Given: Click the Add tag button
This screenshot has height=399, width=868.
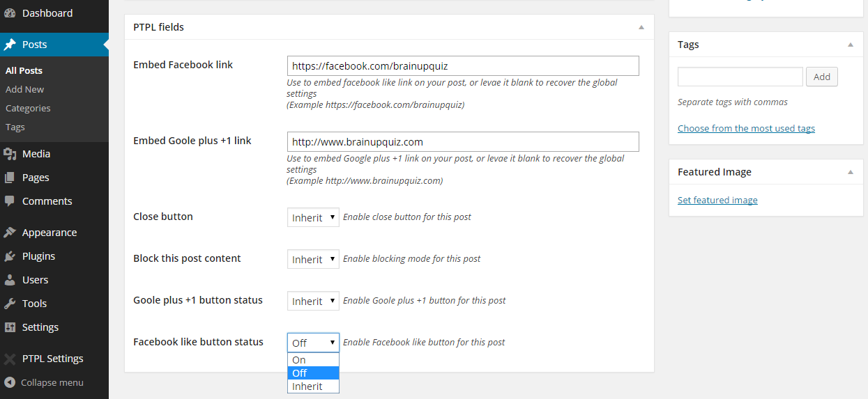Looking at the screenshot, I should pos(822,77).
